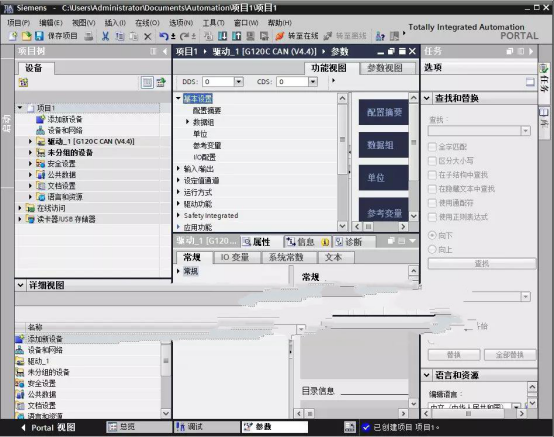The width and height of the screenshot is (554, 437).
Task: Open the 调试 taskbar item
Action: coord(206,427)
